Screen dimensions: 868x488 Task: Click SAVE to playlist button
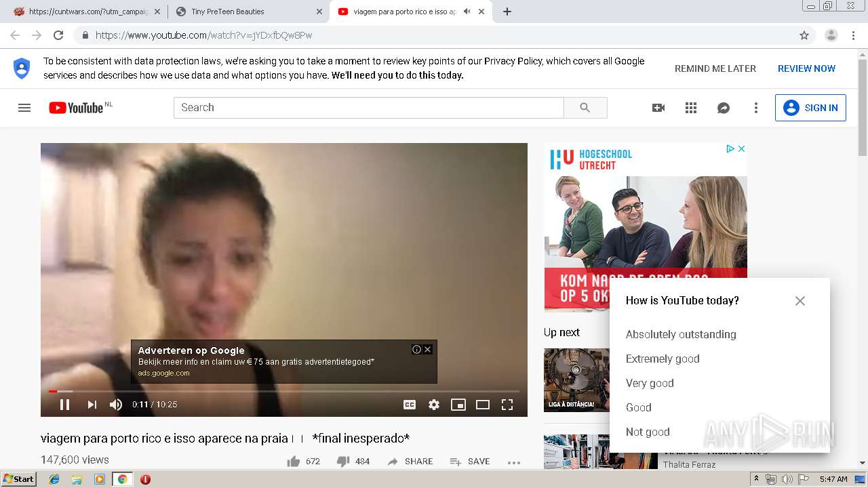(470, 462)
